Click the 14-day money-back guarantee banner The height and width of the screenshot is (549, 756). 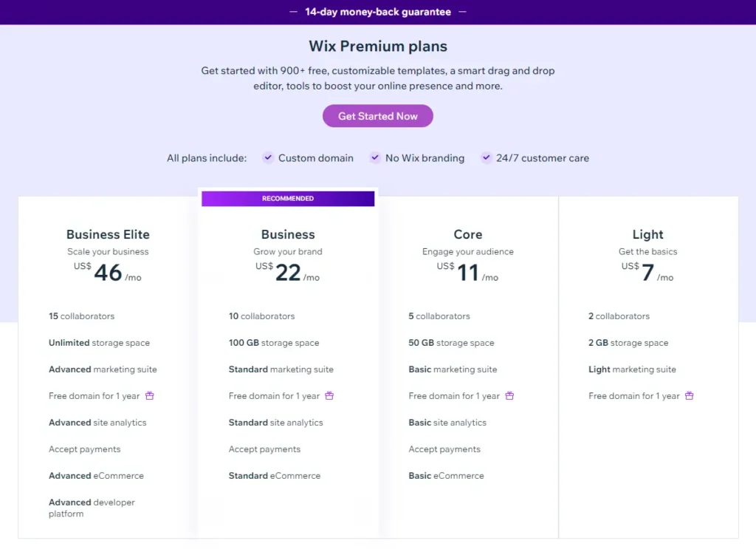click(x=378, y=12)
